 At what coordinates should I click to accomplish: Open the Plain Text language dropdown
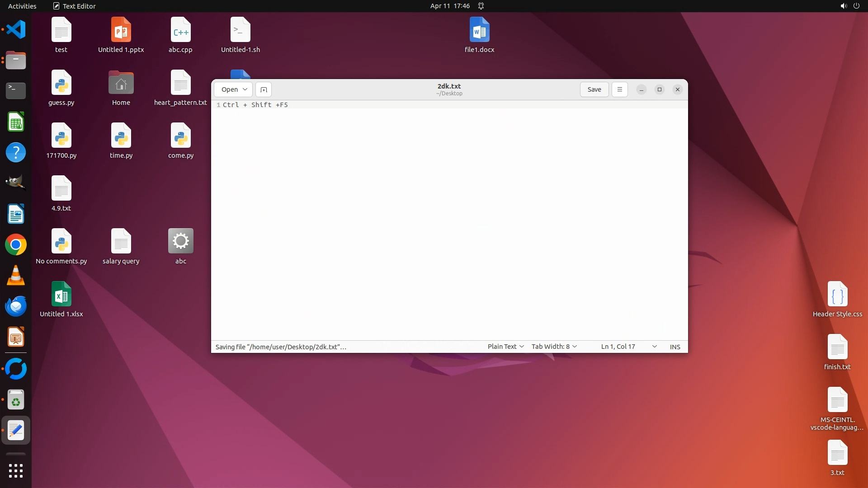[505, 347]
